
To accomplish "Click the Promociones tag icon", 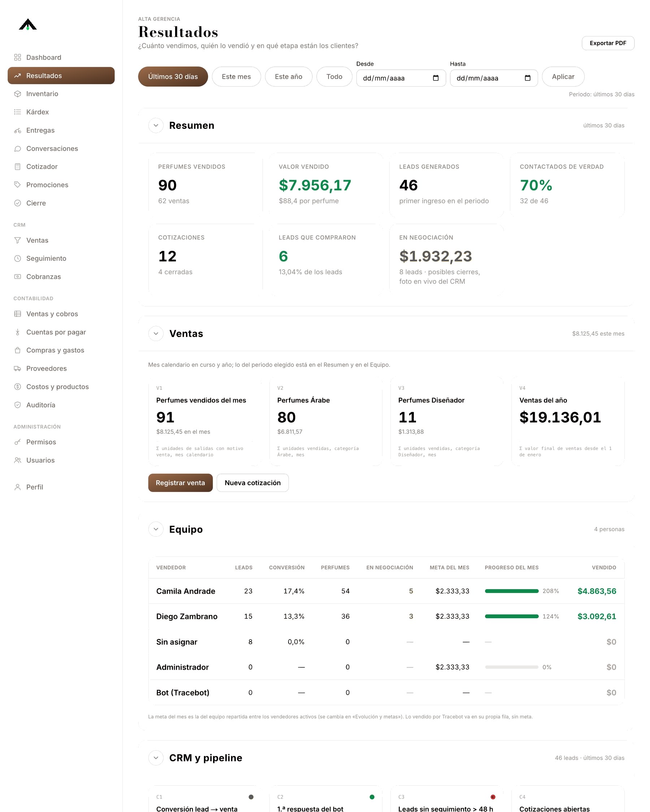I will click(x=17, y=184).
